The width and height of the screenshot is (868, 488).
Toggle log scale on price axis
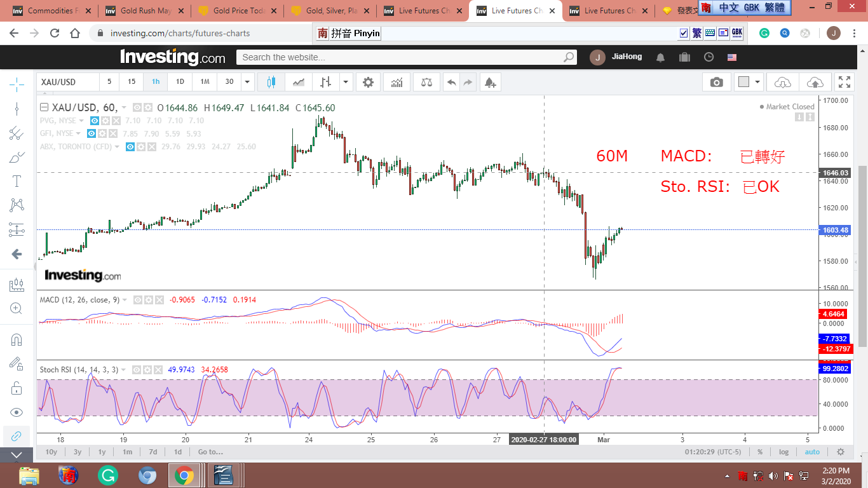[783, 452]
